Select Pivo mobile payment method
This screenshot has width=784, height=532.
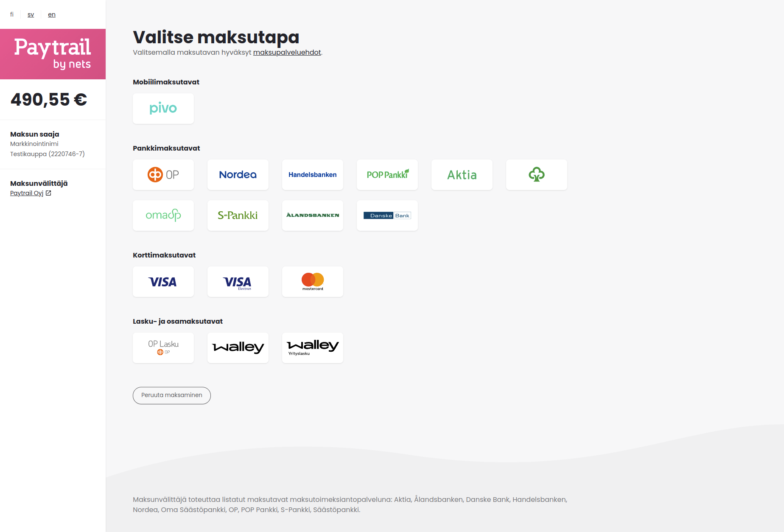(163, 109)
